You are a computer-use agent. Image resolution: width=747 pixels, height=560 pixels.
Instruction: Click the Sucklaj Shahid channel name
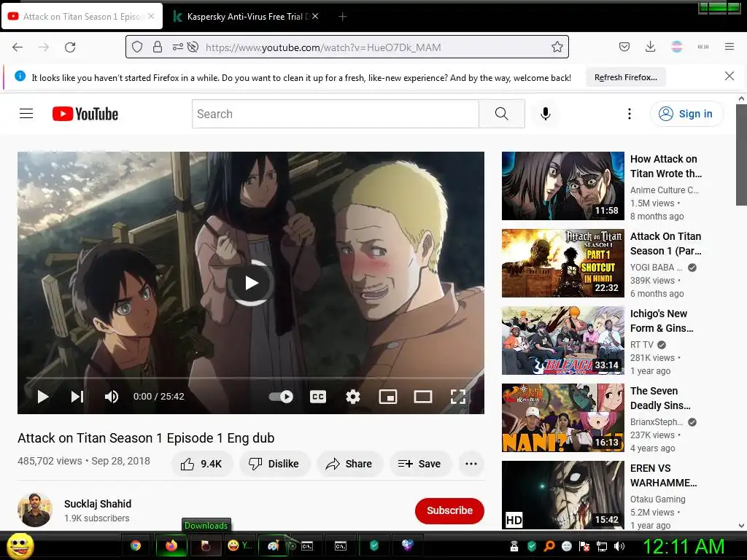coord(98,504)
